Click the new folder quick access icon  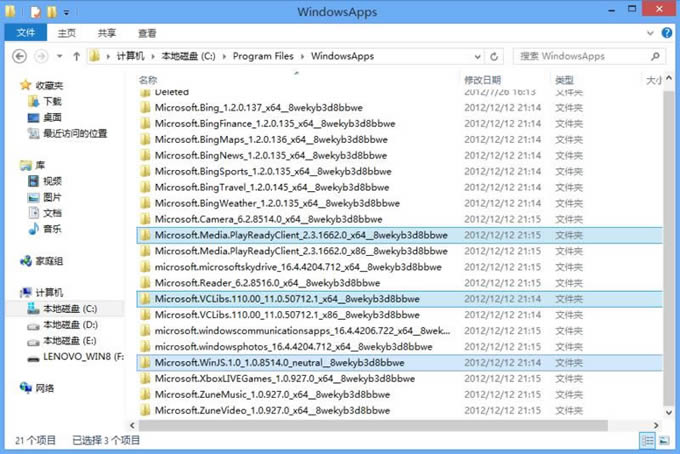(52, 12)
